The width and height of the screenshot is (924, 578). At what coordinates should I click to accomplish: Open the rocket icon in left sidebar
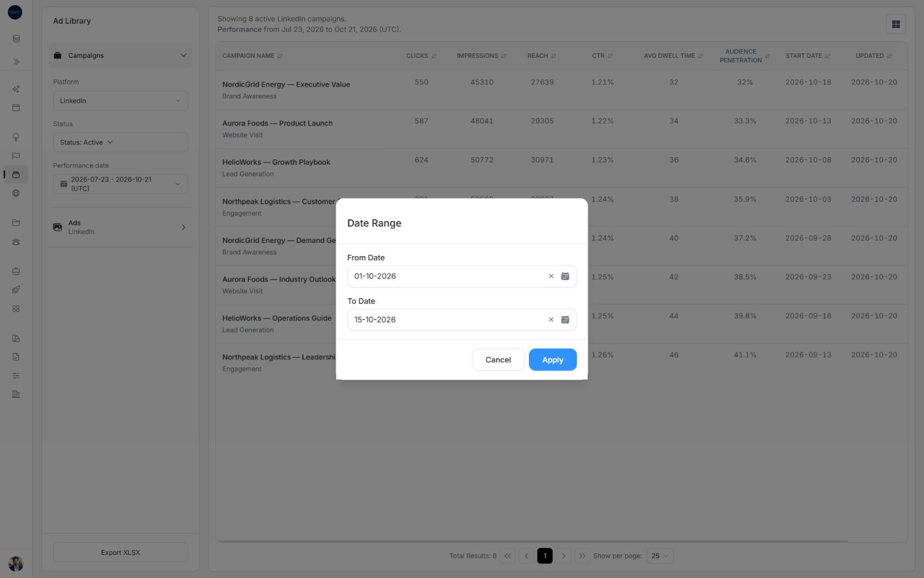(x=16, y=290)
